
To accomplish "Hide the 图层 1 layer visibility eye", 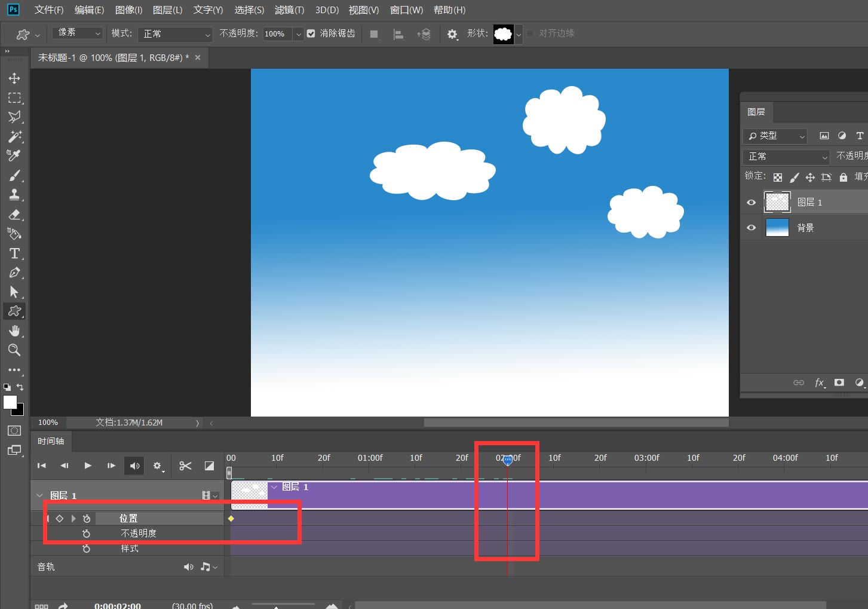I will pos(752,203).
